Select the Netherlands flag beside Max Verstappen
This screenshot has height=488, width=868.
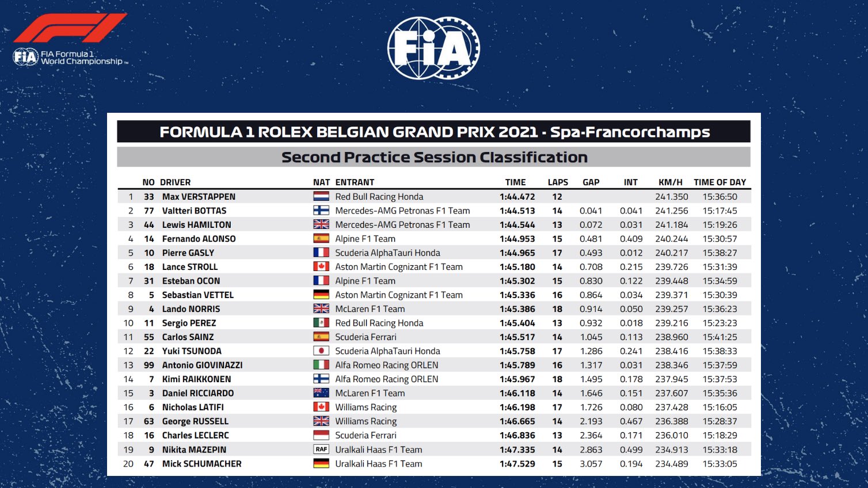point(321,197)
